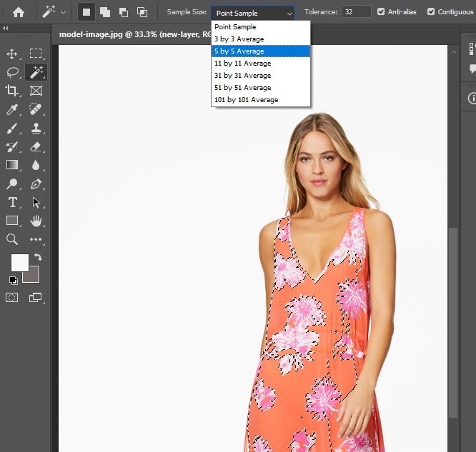Screen dimensions: 476x452
Task: Click the vertical scrollbar thumb
Action: [453, 323]
